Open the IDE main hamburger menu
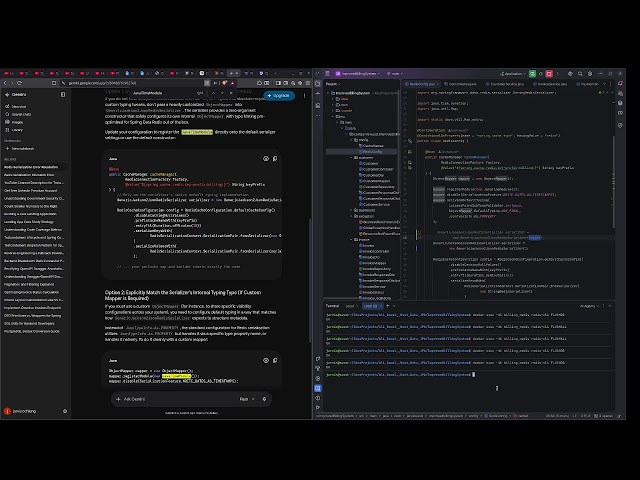 point(327,73)
